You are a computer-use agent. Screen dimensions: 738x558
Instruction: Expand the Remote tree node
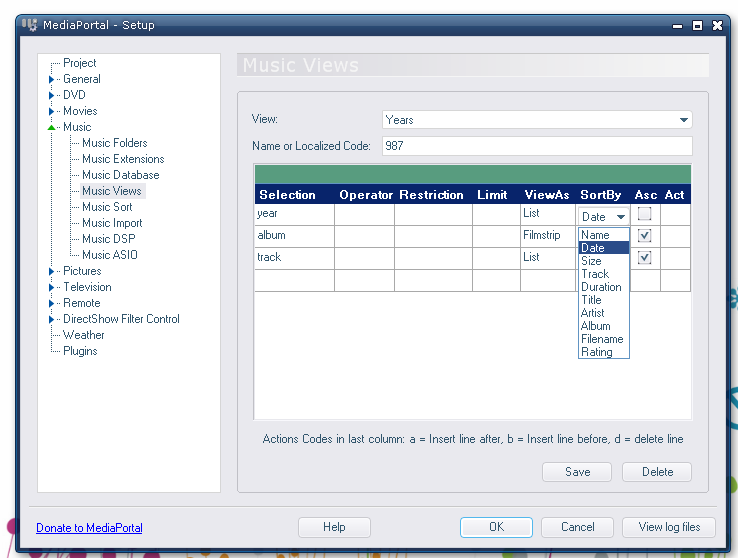coord(51,303)
